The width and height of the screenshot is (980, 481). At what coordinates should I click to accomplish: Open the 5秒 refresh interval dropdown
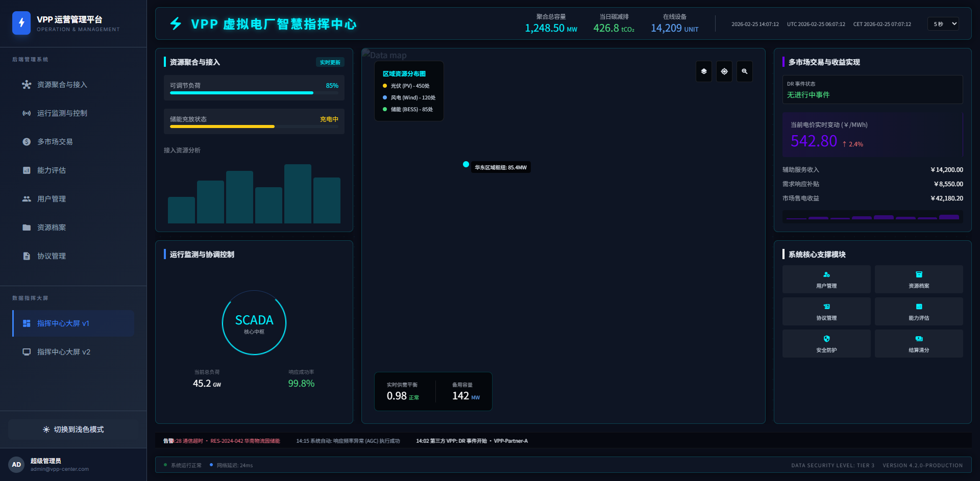pyautogui.click(x=943, y=24)
